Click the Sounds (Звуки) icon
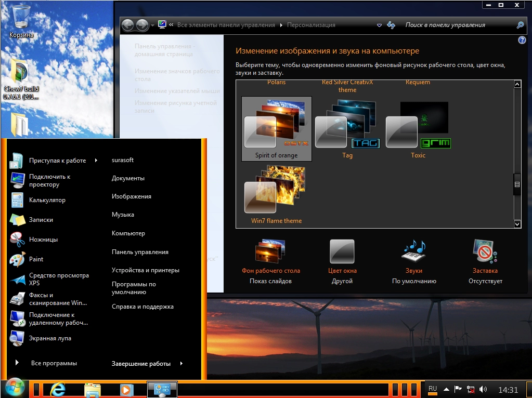The image size is (532, 398). pyautogui.click(x=413, y=253)
